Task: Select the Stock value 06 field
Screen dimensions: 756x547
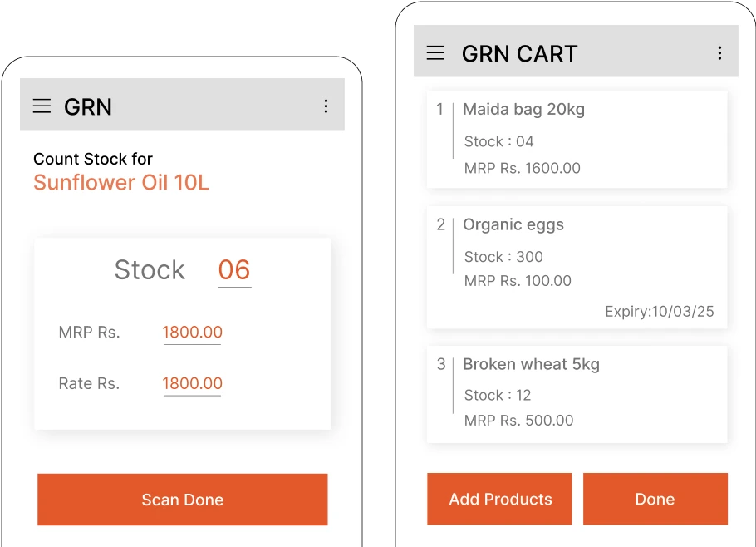Action: 233,269
